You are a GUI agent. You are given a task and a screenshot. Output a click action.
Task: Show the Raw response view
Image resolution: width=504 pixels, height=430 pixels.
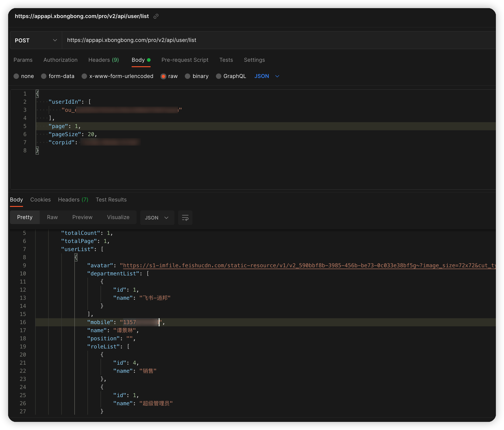coord(52,217)
